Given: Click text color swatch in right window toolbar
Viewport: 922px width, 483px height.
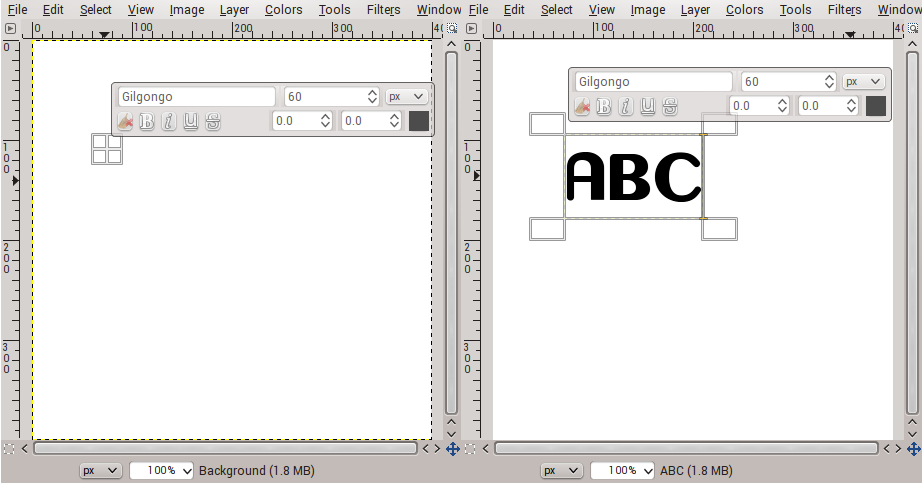Looking at the screenshot, I should click(x=876, y=106).
